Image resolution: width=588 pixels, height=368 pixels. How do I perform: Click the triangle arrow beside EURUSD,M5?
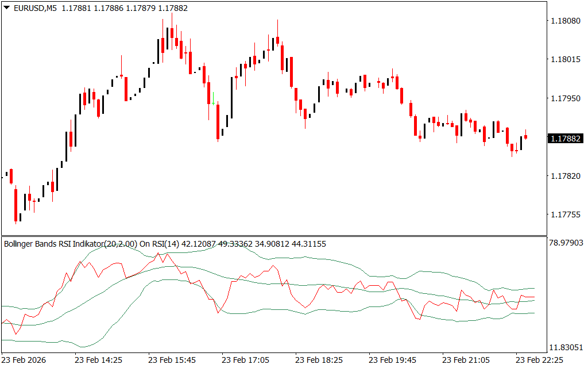(x=6, y=8)
